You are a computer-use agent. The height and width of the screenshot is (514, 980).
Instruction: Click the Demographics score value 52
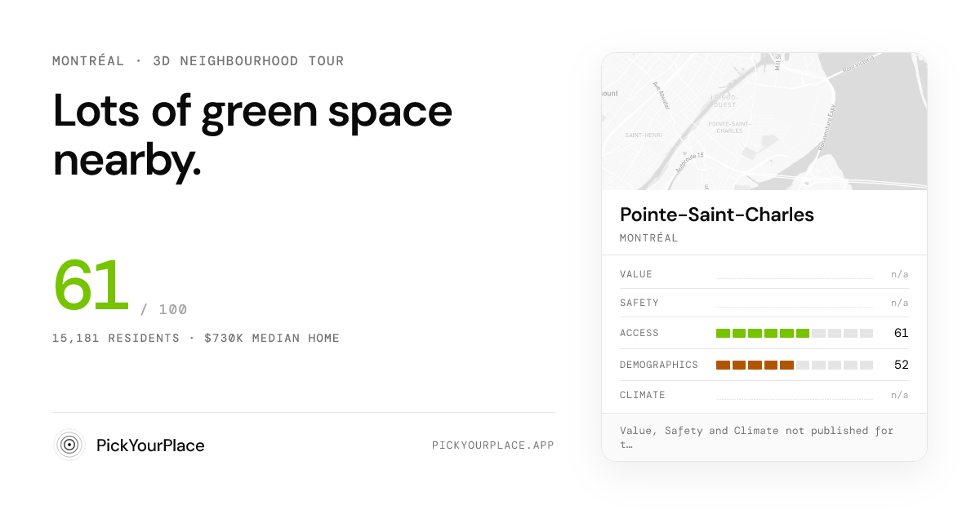point(901,365)
